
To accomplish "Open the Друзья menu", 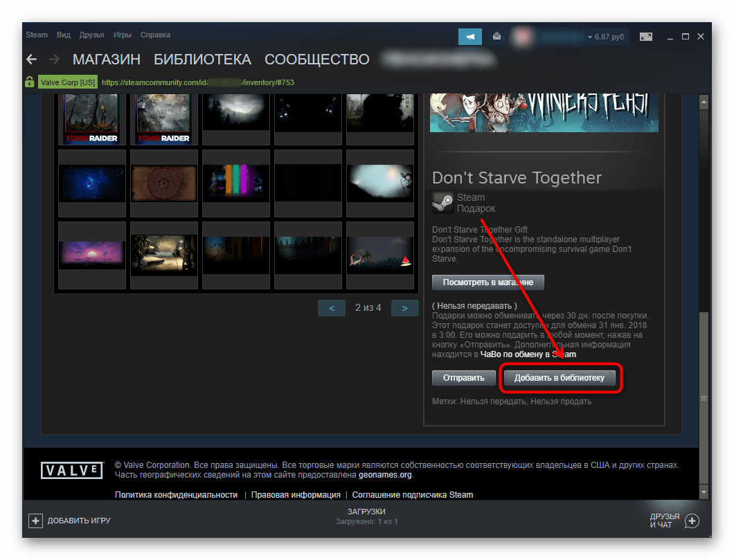I will [91, 35].
